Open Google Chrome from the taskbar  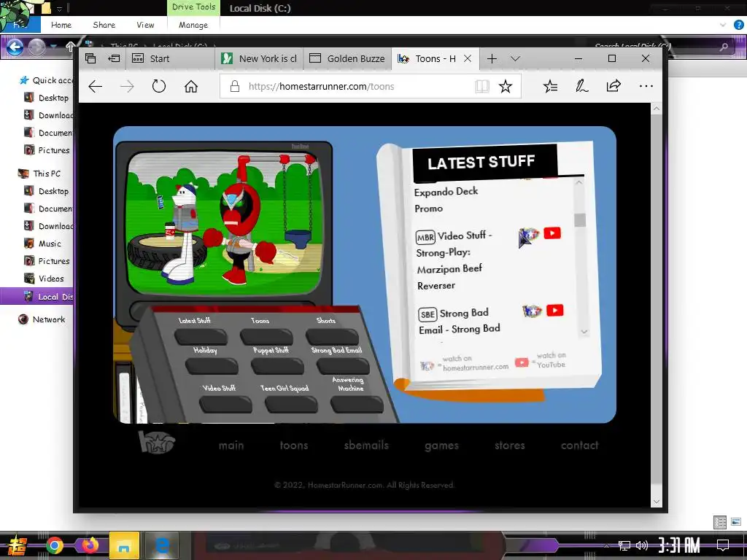pyautogui.click(x=54, y=545)
